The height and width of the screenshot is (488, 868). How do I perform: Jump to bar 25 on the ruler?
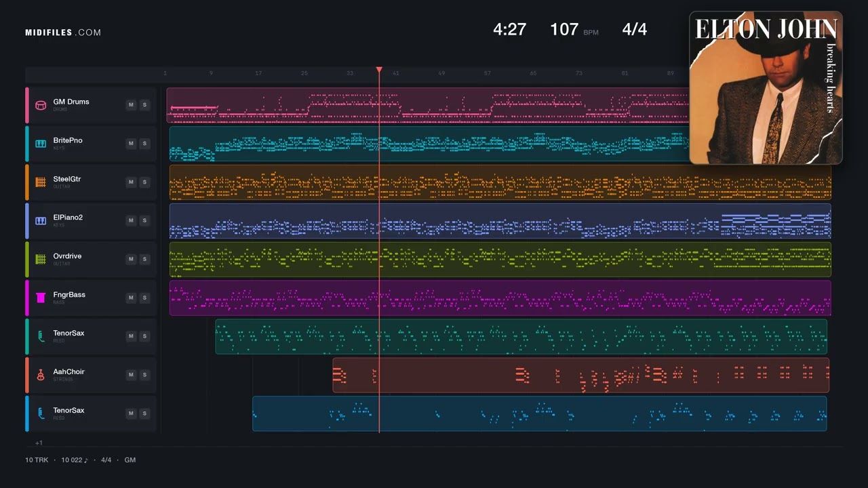point(304,73)
